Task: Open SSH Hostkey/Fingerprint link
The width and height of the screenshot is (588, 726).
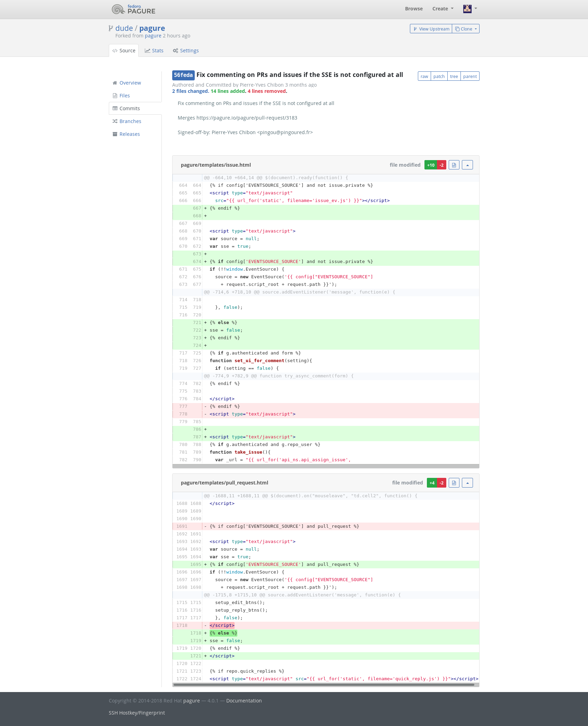Action: coord(137,713)
